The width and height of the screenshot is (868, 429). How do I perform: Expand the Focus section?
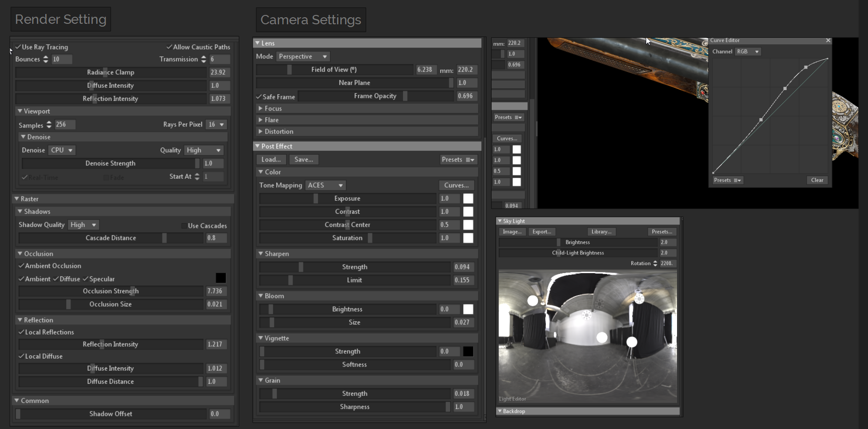[261, 108]
